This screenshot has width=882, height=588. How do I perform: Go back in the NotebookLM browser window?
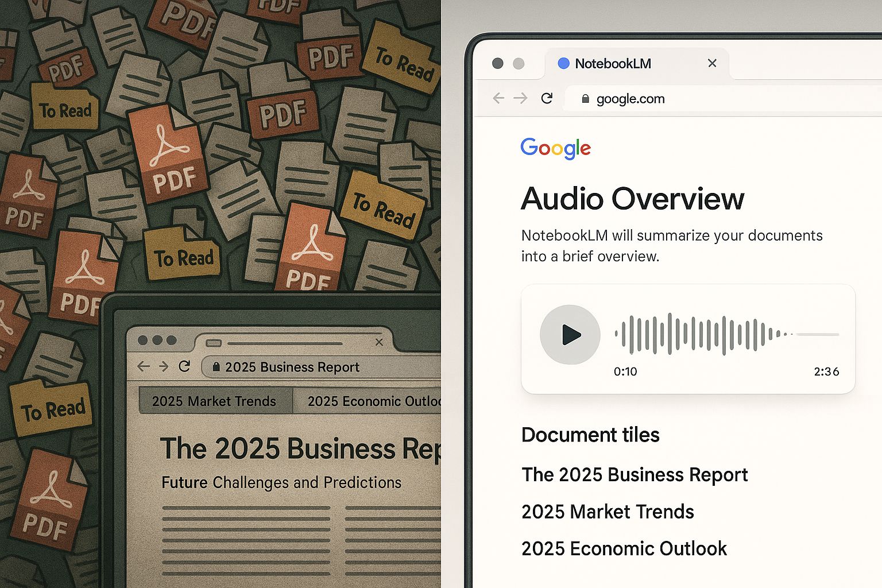pos(498,98)
